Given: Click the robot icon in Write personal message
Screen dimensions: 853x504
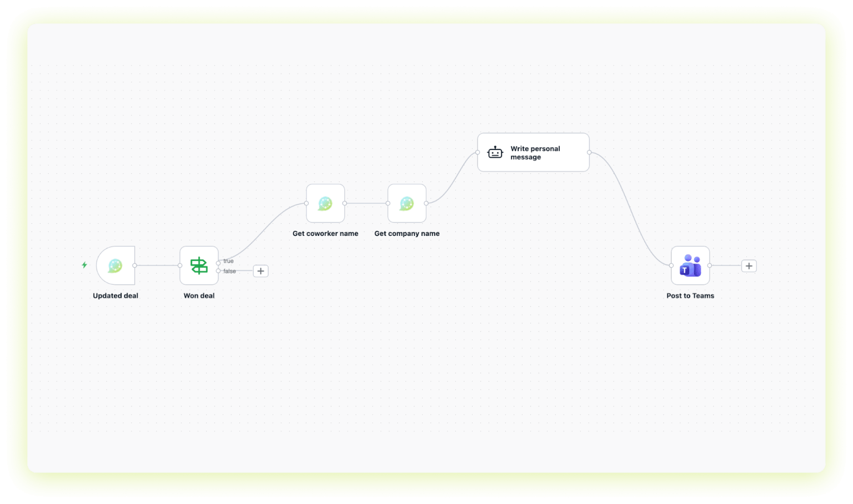Looking at the screenshot, I should (x=495, y=152).
